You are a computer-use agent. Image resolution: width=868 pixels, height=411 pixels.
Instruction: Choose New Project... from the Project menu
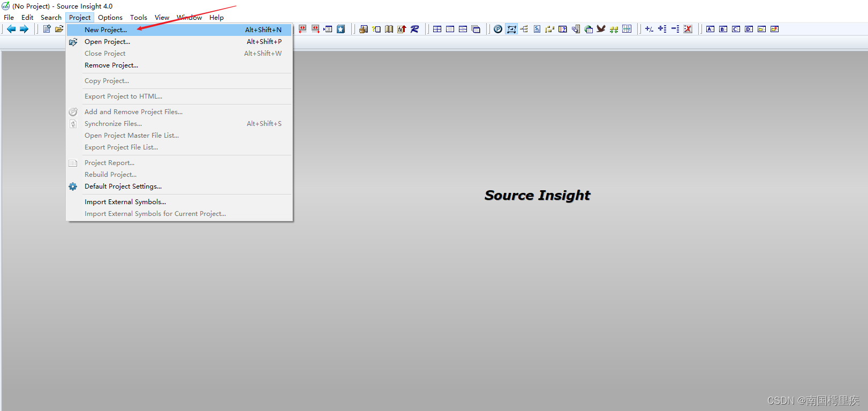click(x=179, y=30)
